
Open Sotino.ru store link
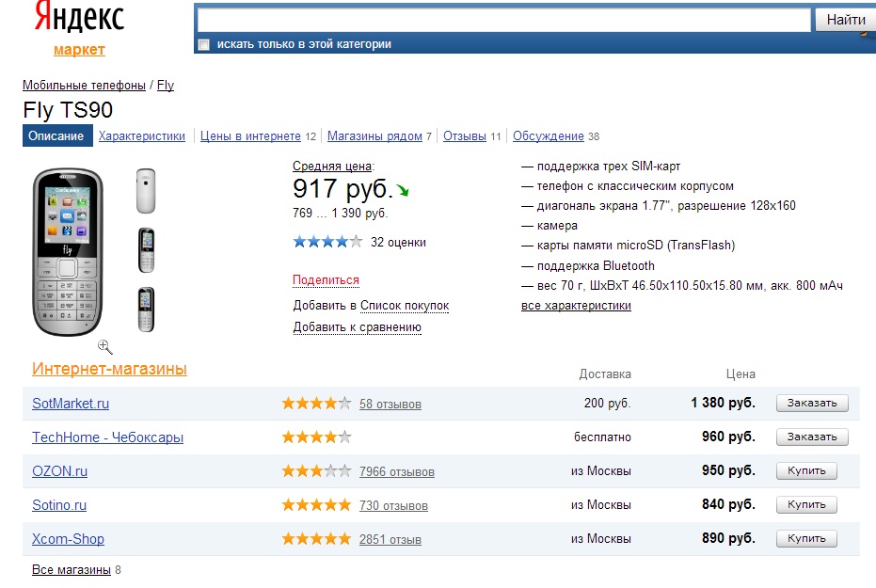[x=59, y=505]
